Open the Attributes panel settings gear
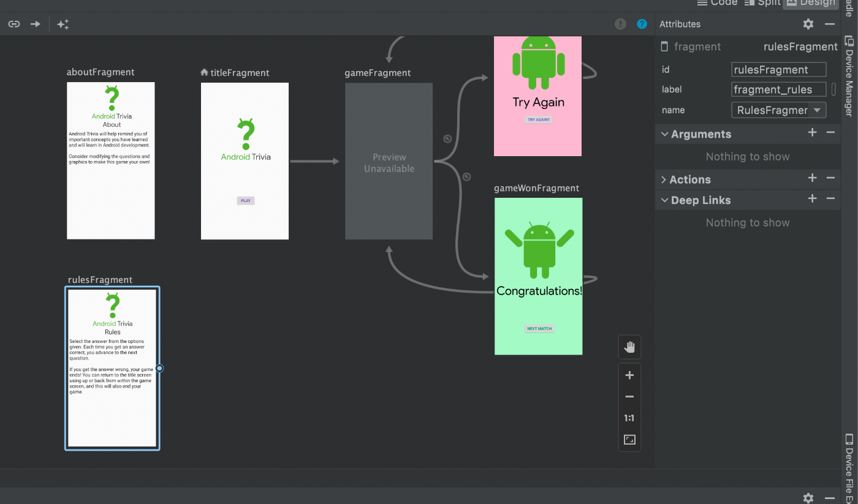This screenshot has width=858, height=504. [808, 24]
